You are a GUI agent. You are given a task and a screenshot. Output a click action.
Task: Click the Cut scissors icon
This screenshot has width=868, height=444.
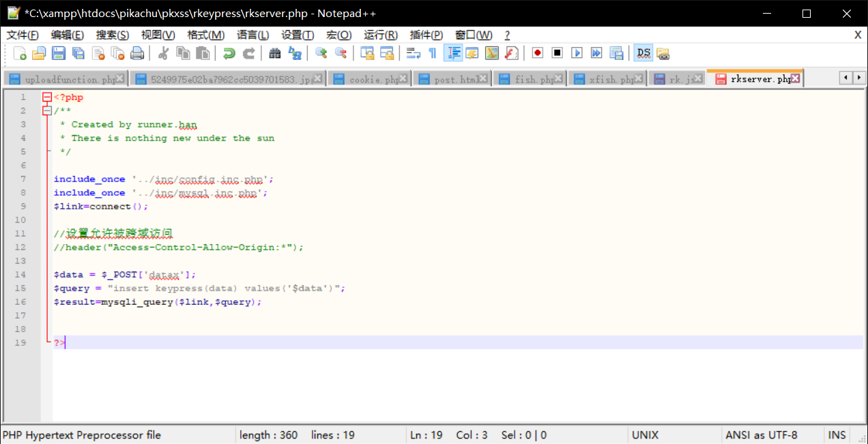tap(163, 53)
